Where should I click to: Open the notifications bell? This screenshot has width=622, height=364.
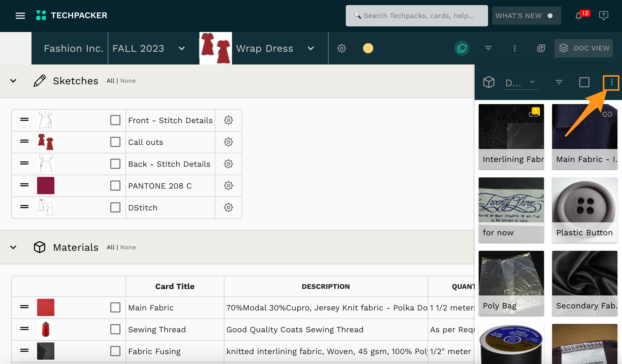point(579,16)
